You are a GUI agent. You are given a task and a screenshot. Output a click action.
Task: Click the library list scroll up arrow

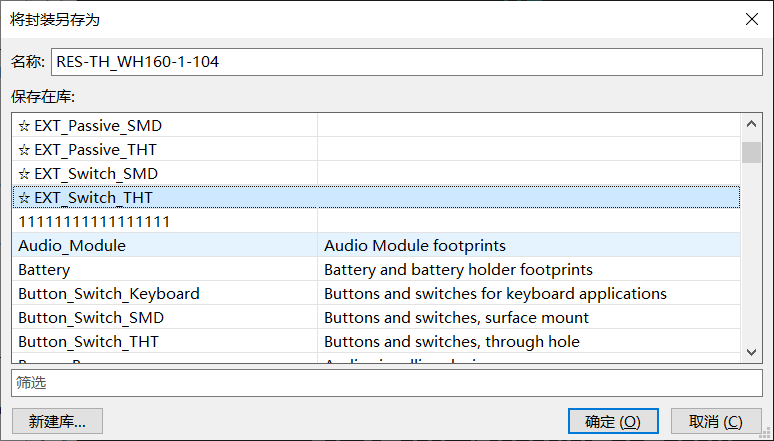pos(751,125)
